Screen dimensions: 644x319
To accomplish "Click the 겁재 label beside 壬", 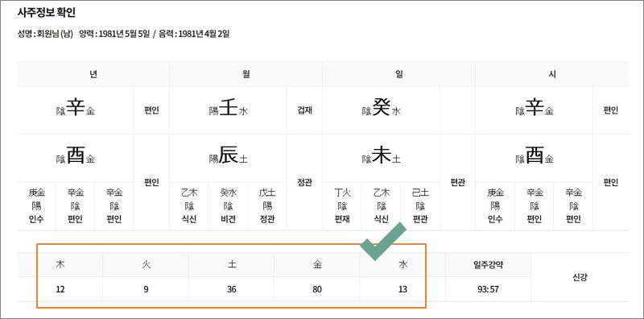I will coord(305,110).
